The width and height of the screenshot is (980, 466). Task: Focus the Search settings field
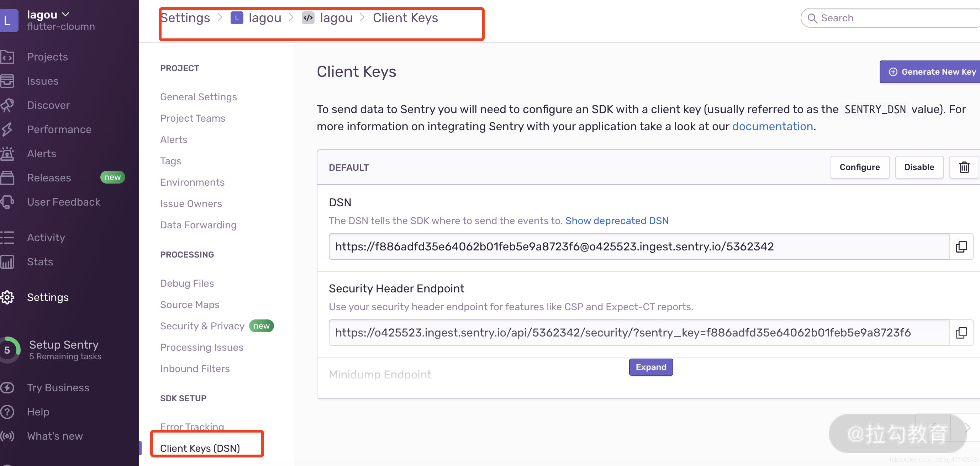click(890, 18)
